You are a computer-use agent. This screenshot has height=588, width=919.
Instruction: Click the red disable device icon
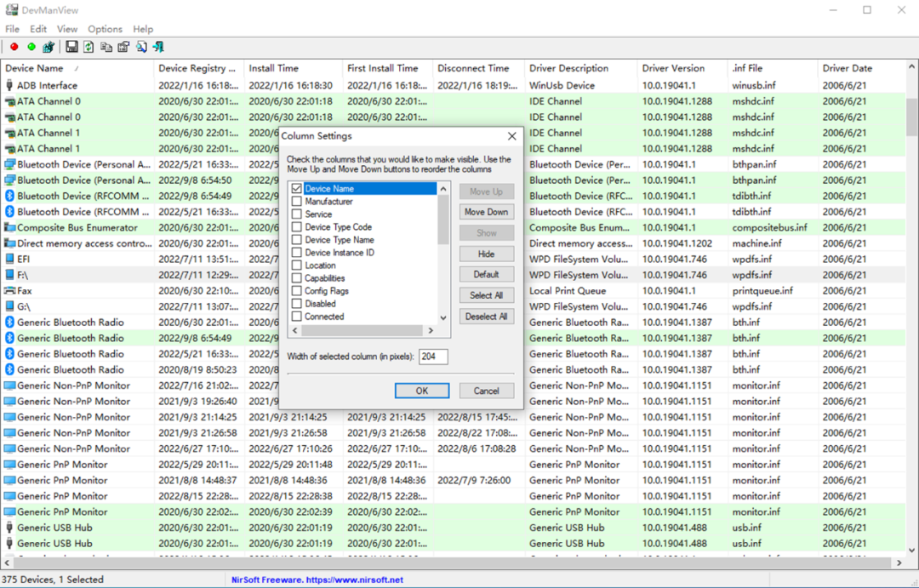pyautogui.click(x=14, y=47)
